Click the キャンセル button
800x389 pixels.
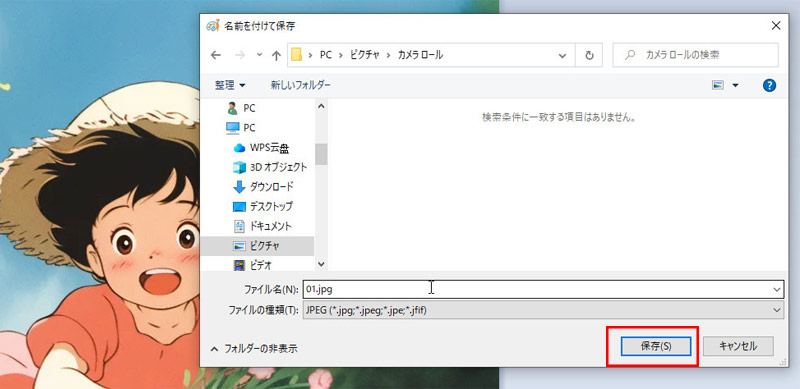tap(738, 346)
